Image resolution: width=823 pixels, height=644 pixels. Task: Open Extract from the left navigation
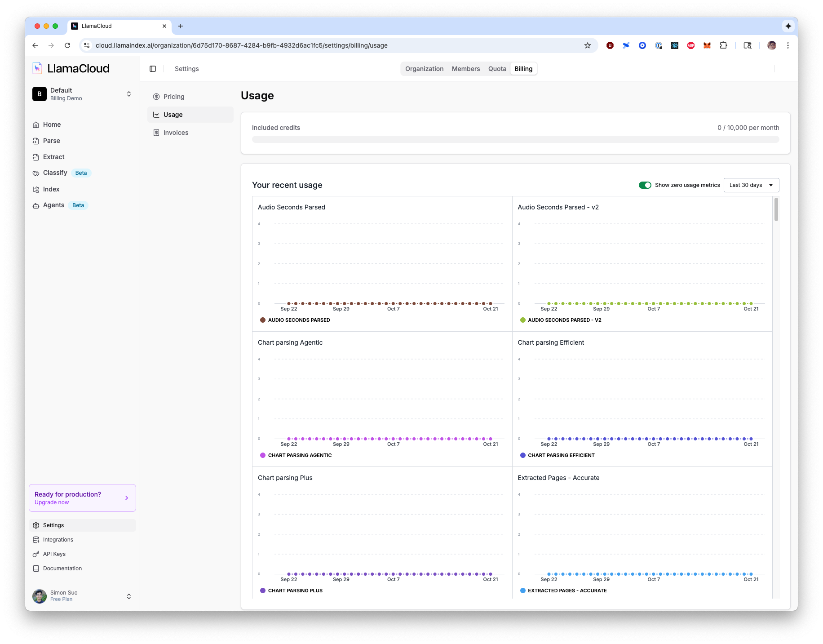tap(53, 157)
